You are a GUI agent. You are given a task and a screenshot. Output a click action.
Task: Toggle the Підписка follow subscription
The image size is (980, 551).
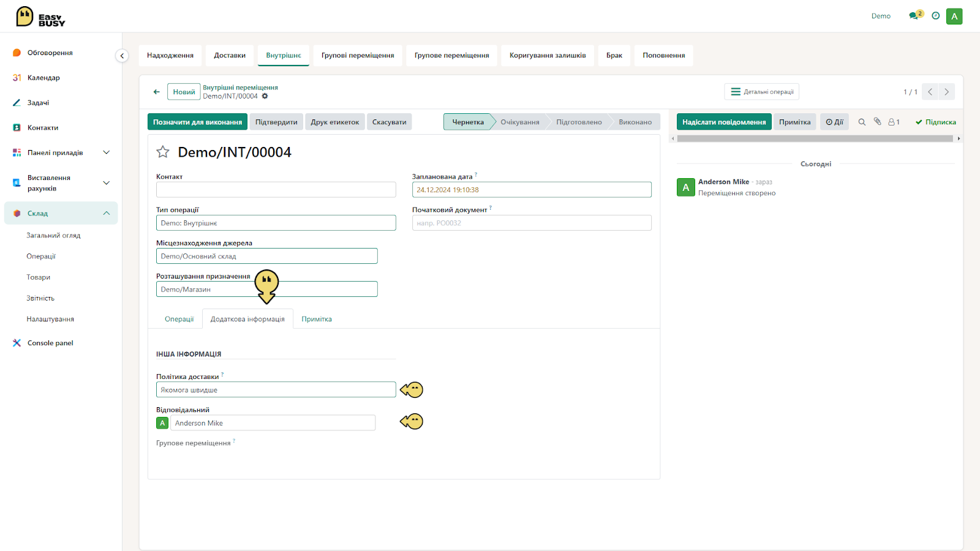(x=936, y=122)
